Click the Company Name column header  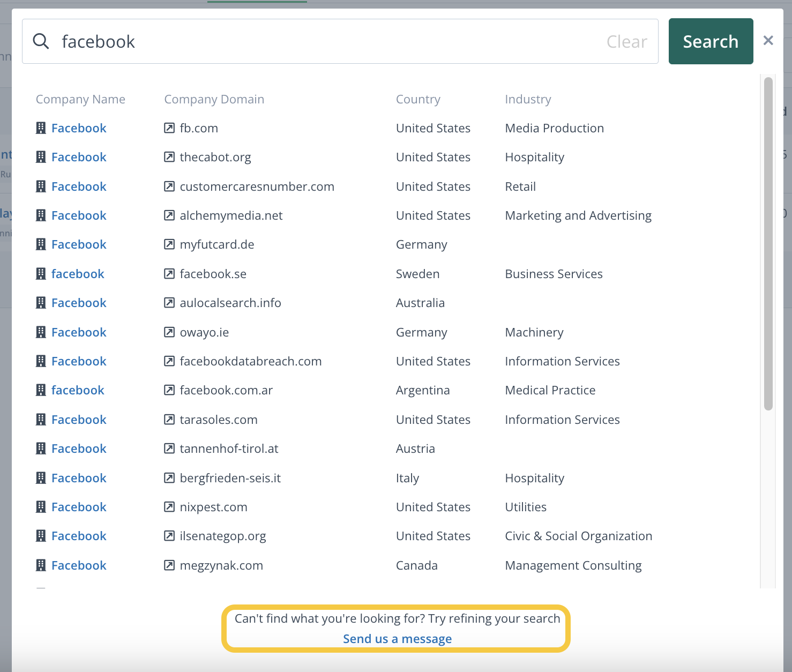tap(80, 99)
